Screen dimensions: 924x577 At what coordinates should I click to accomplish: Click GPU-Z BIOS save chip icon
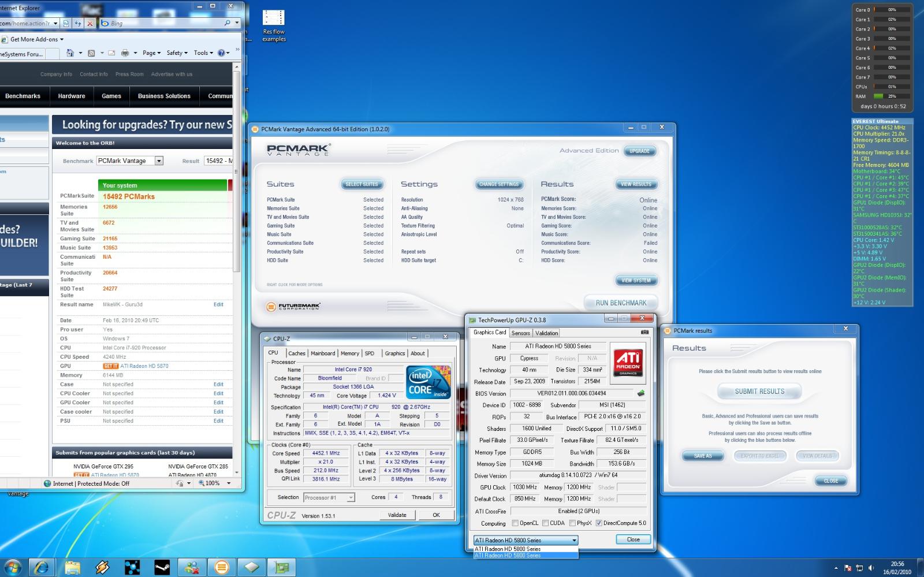coord(640,393)
